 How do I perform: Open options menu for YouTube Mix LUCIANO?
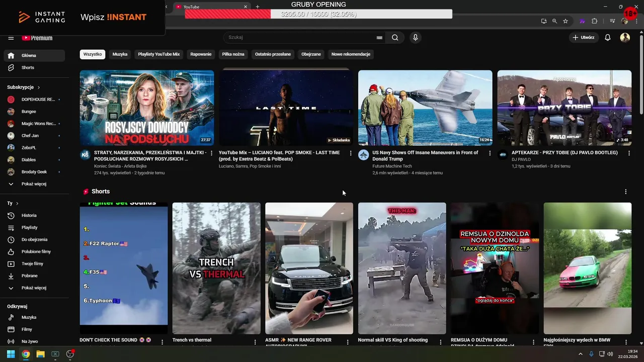351,153
